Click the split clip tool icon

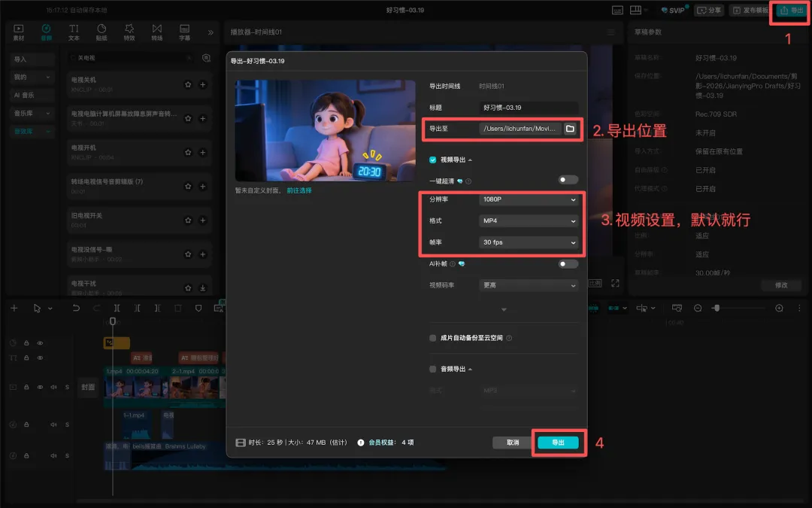tap(117, 308)
